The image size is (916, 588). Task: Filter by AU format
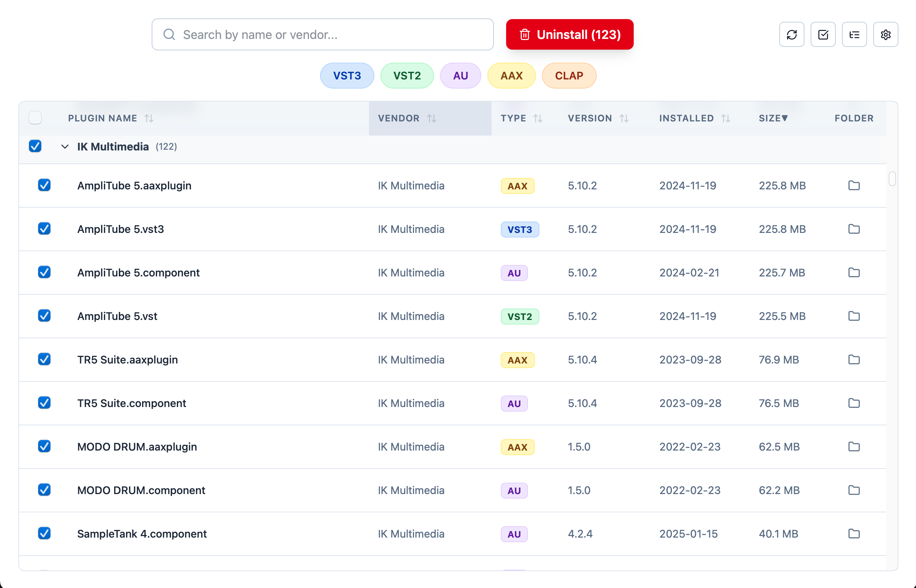pos(460,76)
